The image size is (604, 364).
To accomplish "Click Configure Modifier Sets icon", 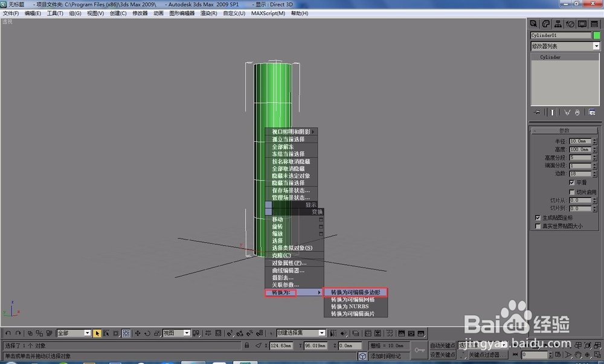I will point(592,112).
